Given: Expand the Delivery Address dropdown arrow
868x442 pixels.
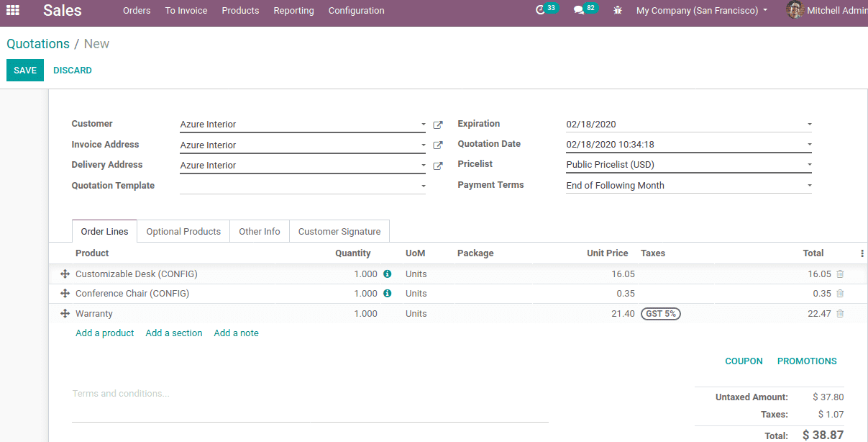Looking at the screenshot, I should click(x=423, y=166).
